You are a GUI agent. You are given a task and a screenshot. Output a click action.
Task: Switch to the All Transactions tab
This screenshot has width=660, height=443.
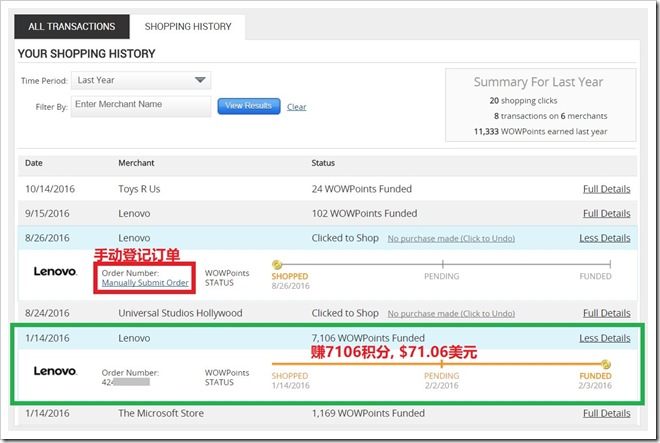click(72, 27)
